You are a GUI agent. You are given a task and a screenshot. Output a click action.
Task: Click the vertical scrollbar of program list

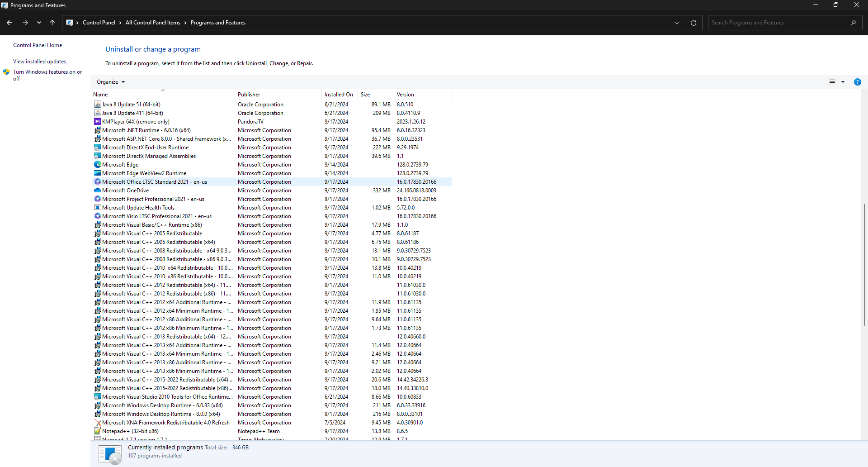point(864,265)
